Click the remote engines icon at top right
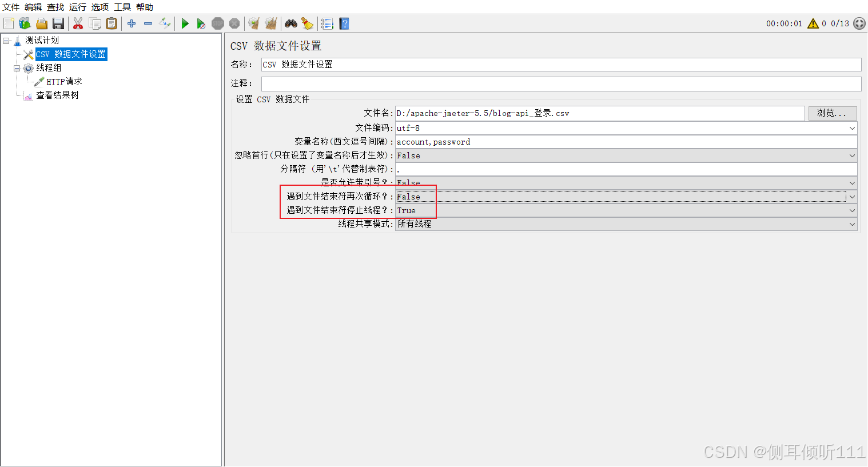 [x=859, y=23]
